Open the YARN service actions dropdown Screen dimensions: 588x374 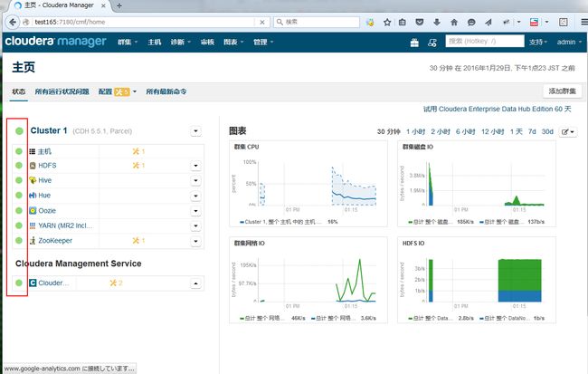coord(195,225)
